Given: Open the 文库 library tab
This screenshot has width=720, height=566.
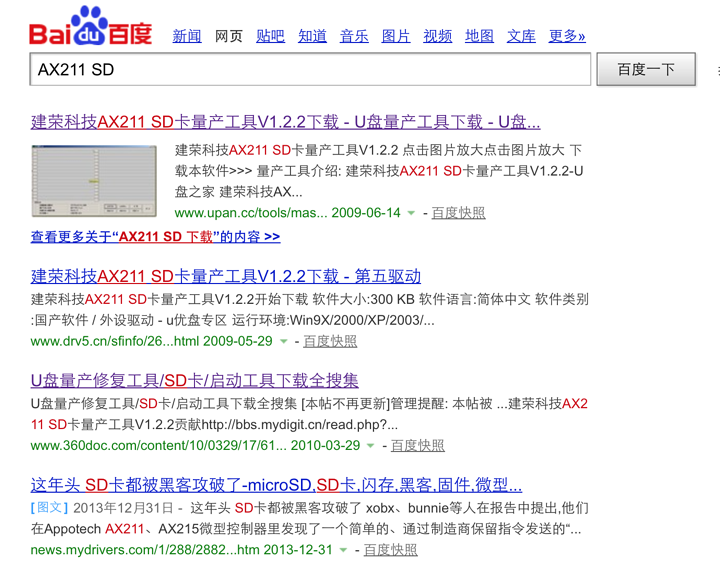Looking at the screenshot, I should 521,36.
